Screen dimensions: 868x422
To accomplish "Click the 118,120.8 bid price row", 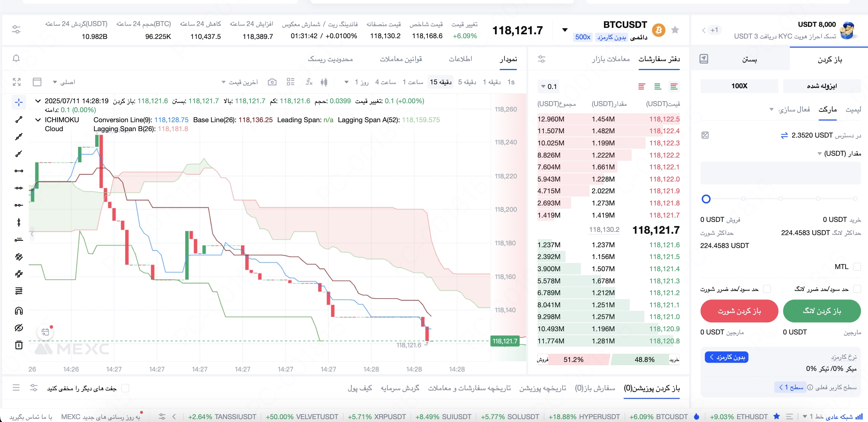I will pyautogui.click(x=609, y=341).
